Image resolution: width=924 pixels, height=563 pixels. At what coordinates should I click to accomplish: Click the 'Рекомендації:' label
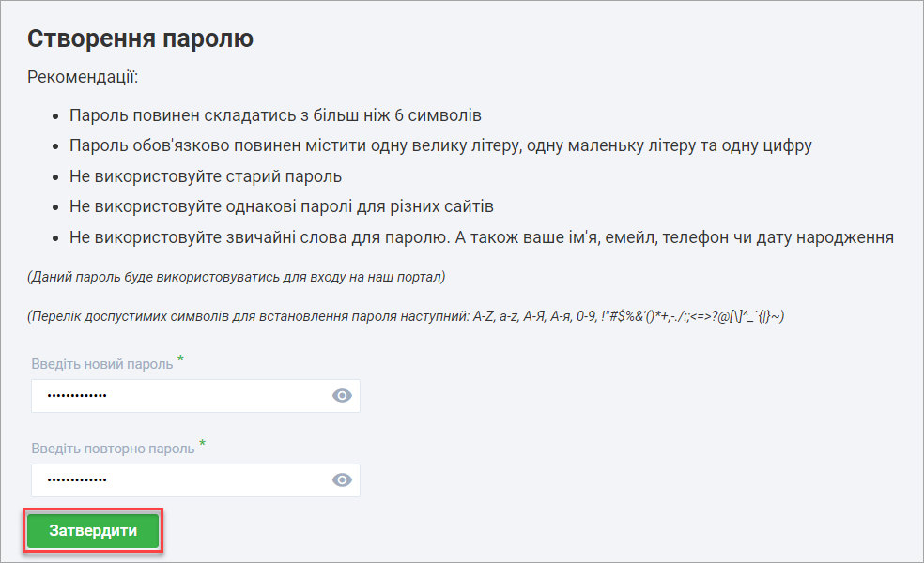point(83,76)
